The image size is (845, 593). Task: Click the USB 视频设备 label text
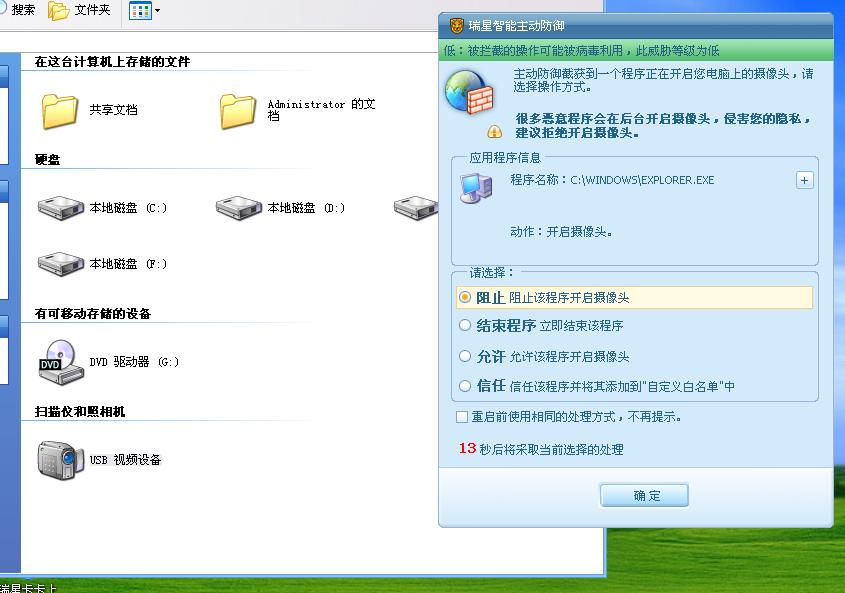[x=126, y=460]
